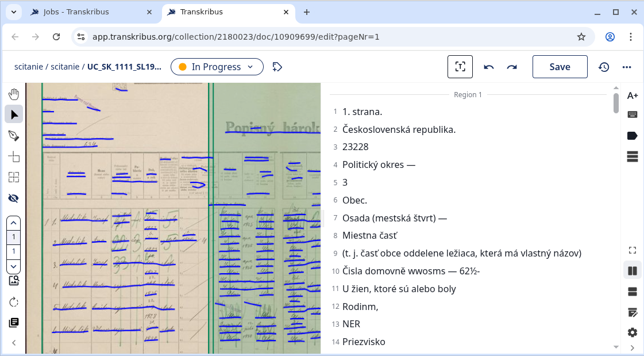The image size is (644, 356).
Task: Toggle layout visibility eye icon
Action: coord(14,198)
